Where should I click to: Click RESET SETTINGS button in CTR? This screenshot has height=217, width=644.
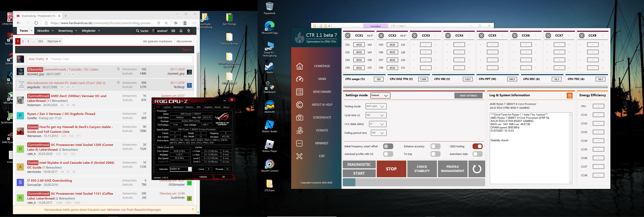pyautogui.click(x=468, y=96)
